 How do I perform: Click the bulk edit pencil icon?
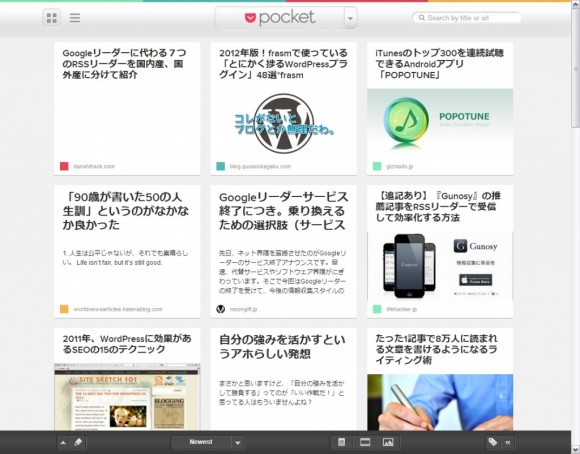(78, 443)
